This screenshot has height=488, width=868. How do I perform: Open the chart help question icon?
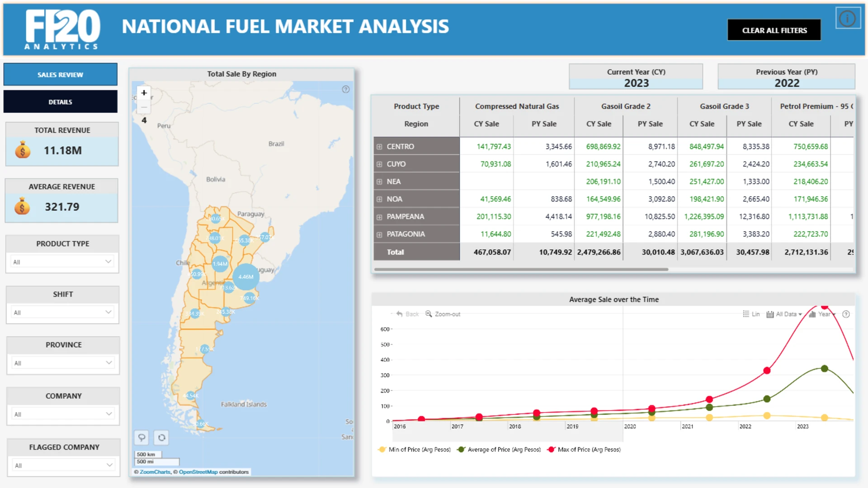point(846,314)
